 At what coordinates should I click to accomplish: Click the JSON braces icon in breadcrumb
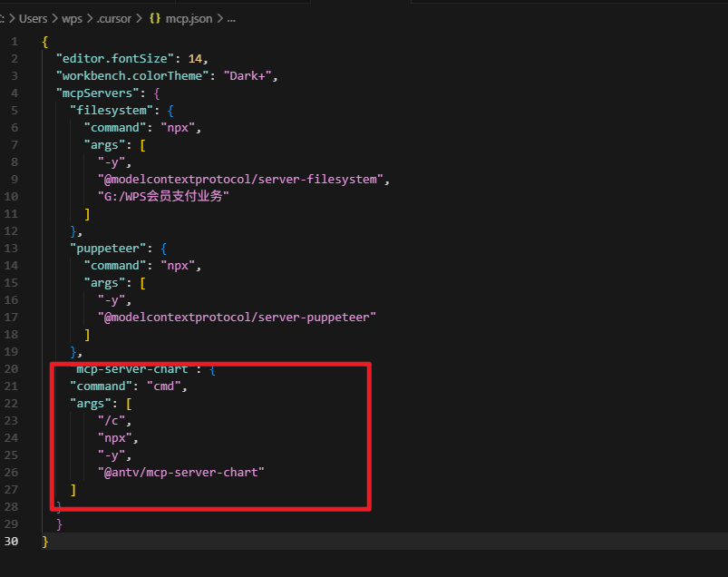(x=155, y=18)
